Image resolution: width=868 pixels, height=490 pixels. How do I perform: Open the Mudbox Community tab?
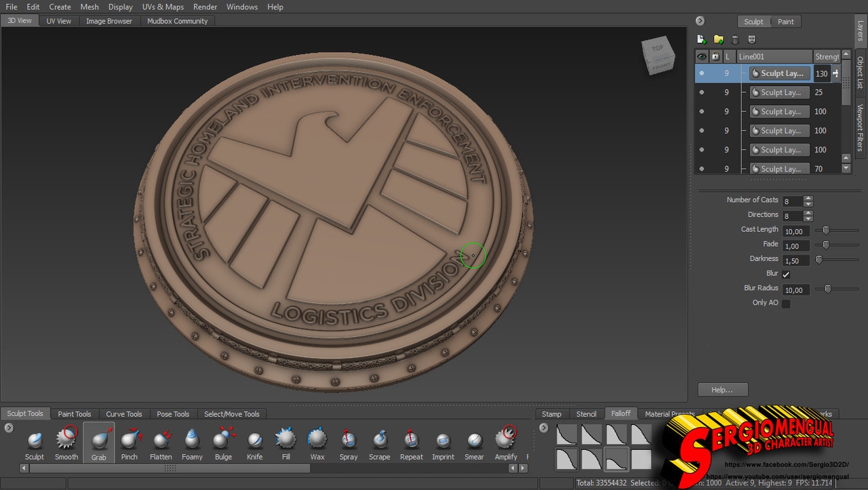pos(178,21)
